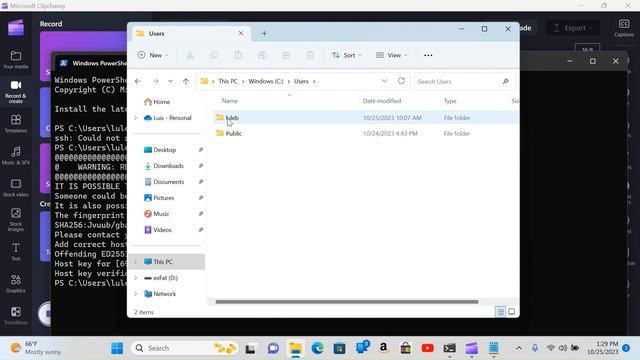Go forward with the Explorer forward arrow
The image size is (640, 360).
156,81
